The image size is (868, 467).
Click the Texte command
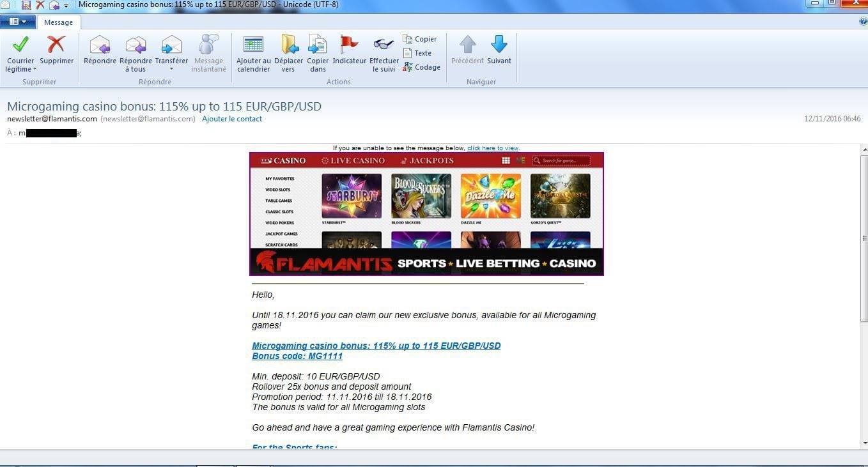(x=417, y=53)
